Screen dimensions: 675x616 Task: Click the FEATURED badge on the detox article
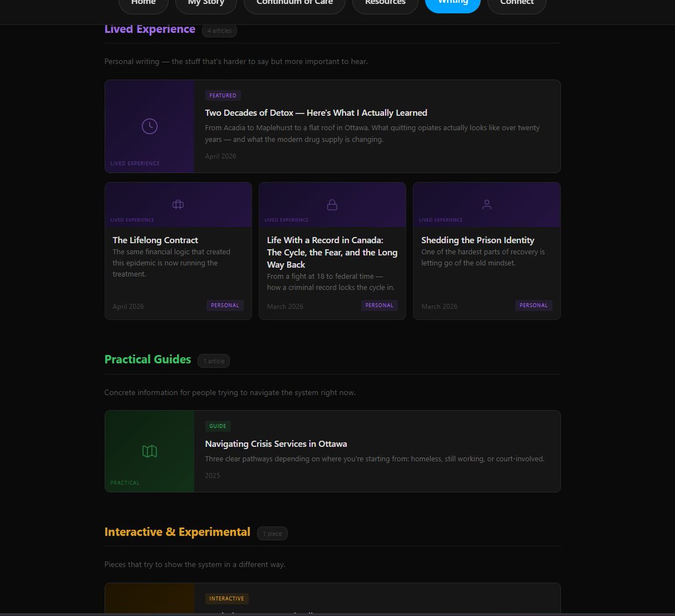pos(223,96)
